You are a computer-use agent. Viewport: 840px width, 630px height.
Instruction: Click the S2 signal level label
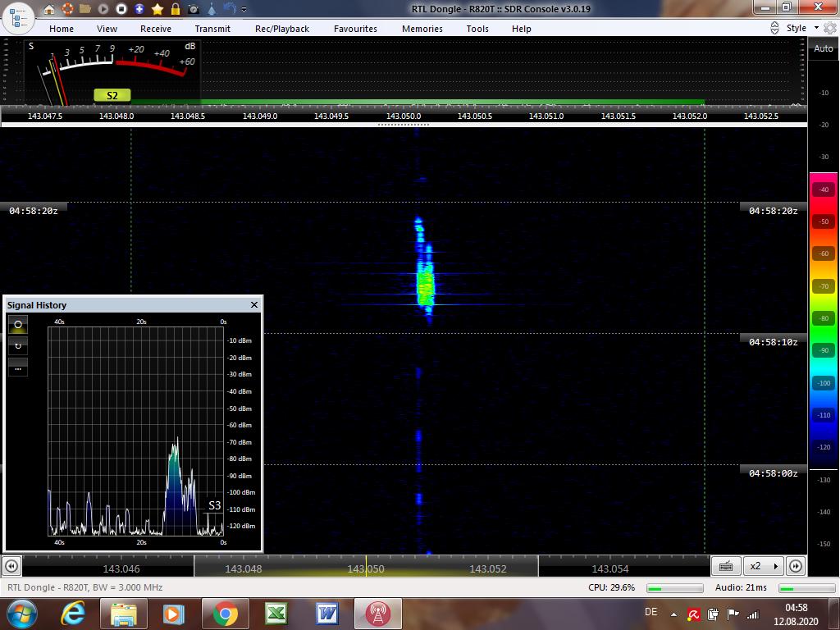coord(112,95)
